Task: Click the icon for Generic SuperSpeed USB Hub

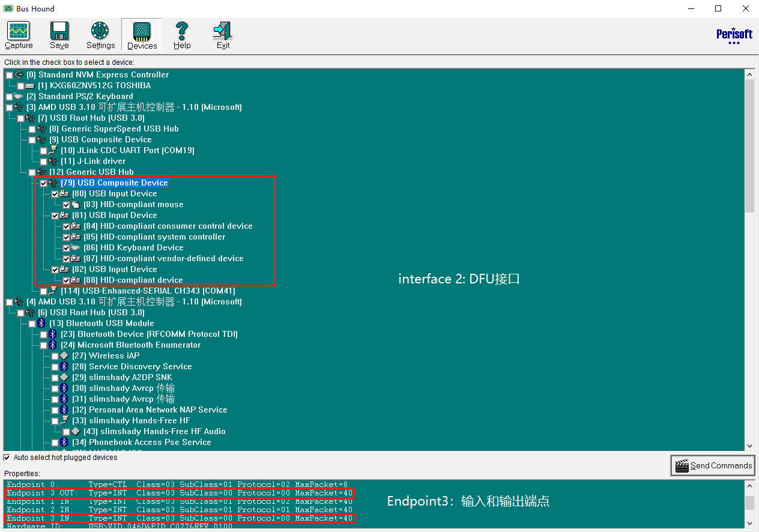Action: [42, 128]
